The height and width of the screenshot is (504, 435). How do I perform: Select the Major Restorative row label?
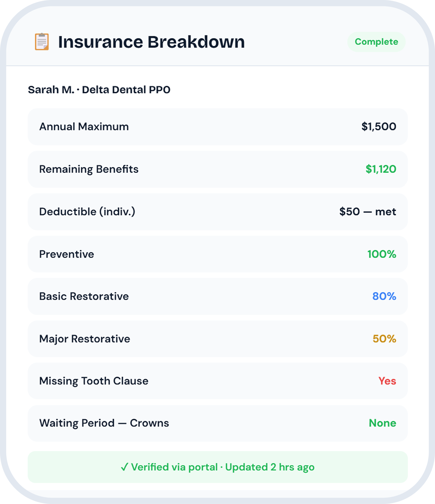click(85, 339)
